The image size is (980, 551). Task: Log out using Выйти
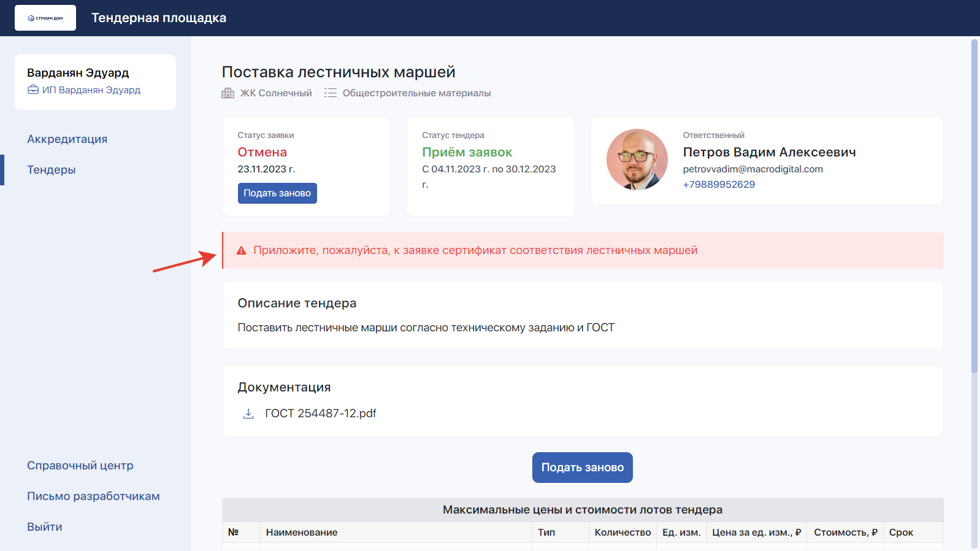tap(44, 527)
